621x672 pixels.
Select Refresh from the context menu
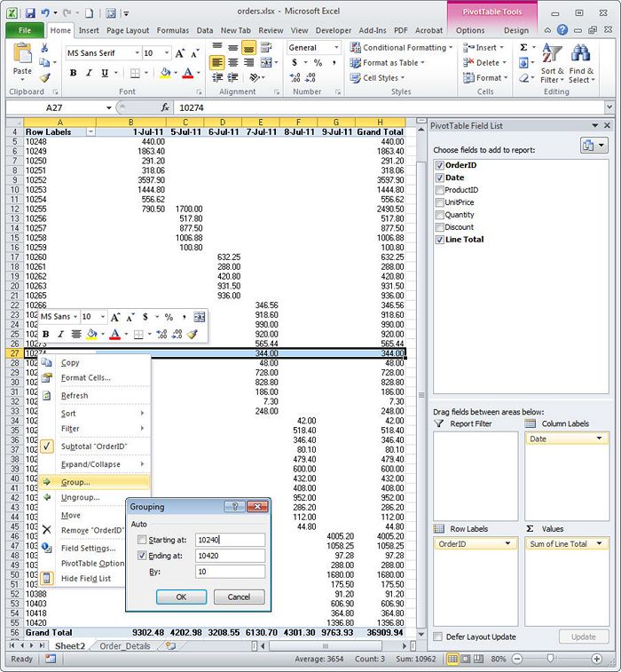tap(75, 396)
